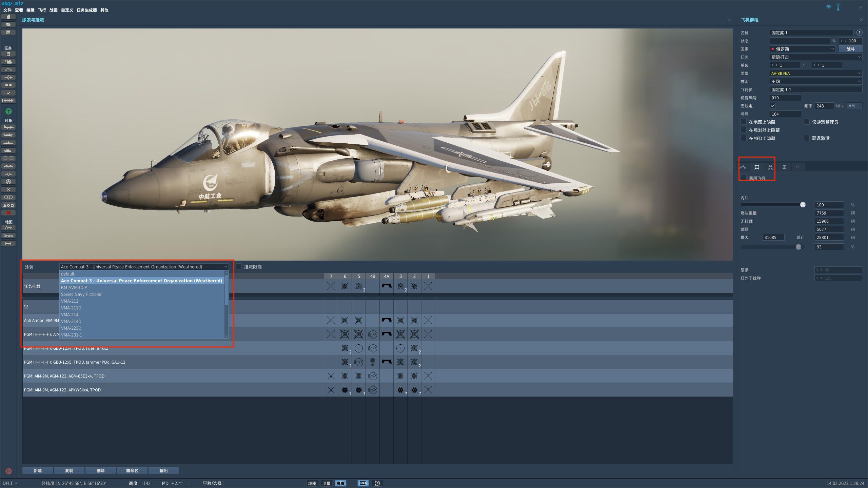Open the three-dots more options tab

(x=798, y=167)
